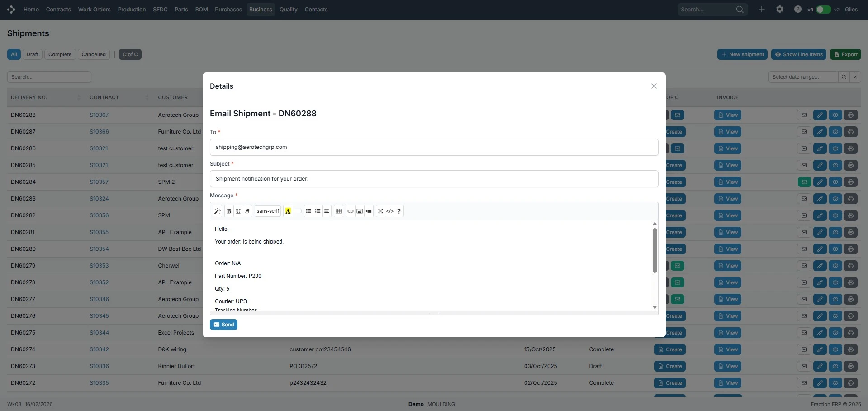Expand the Table insert dropdown
868x411 pixels.
(x=338, y=211)
